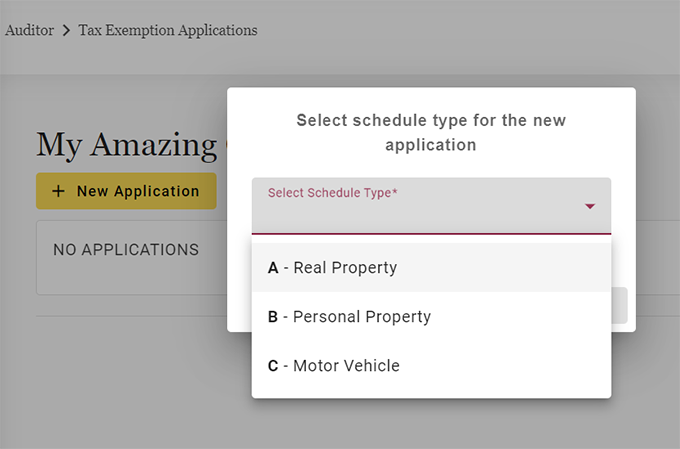Click the Select Schedule Type field
Viewport: 680px width, 449px height.
[420, 207]
